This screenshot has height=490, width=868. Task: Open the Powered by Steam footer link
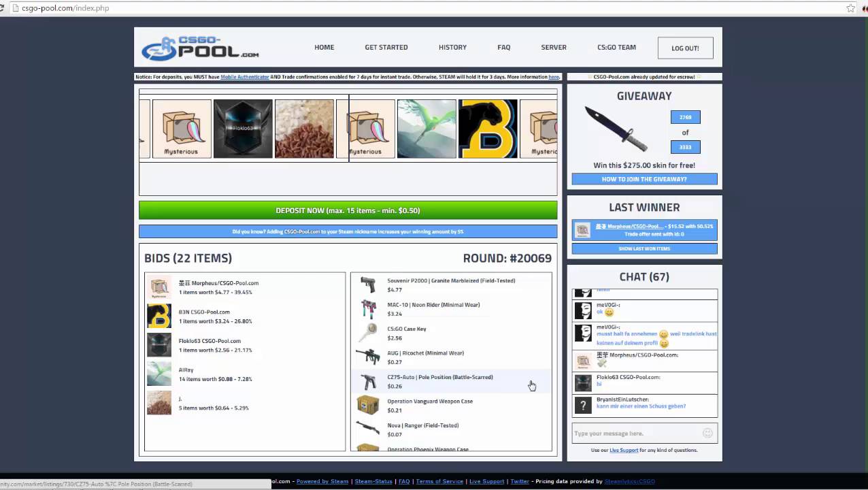point(322,481)
